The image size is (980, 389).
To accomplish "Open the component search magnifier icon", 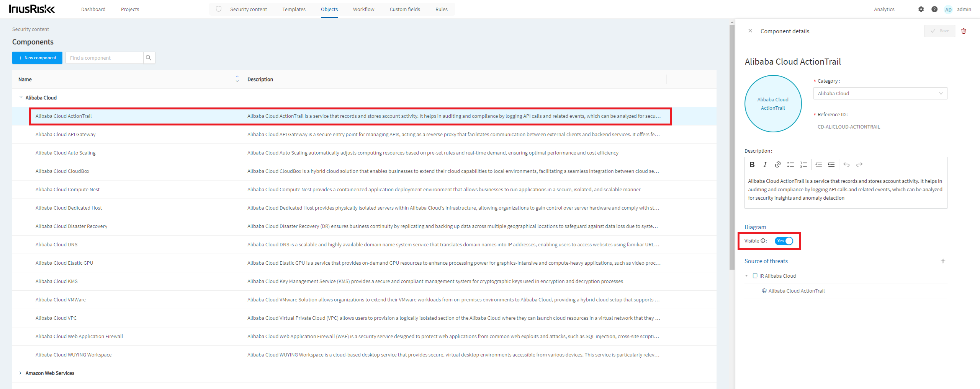I will point(149,57).
